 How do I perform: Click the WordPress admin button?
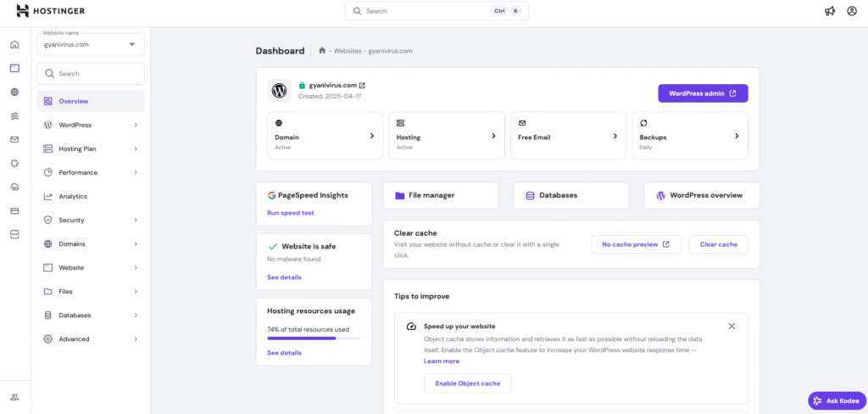703,93
